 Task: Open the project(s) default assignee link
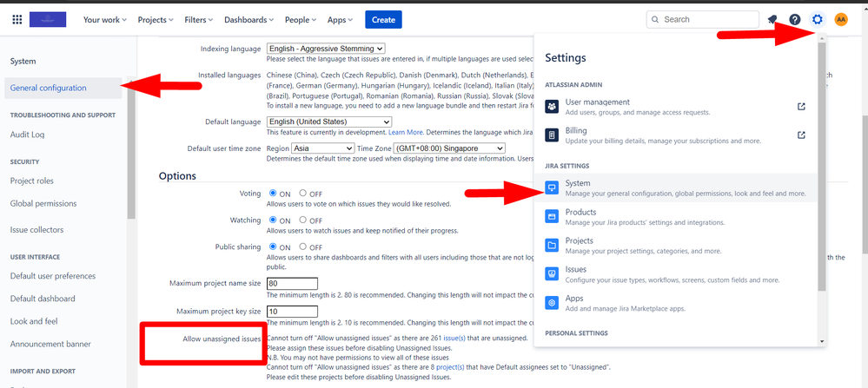click(450, 367)
